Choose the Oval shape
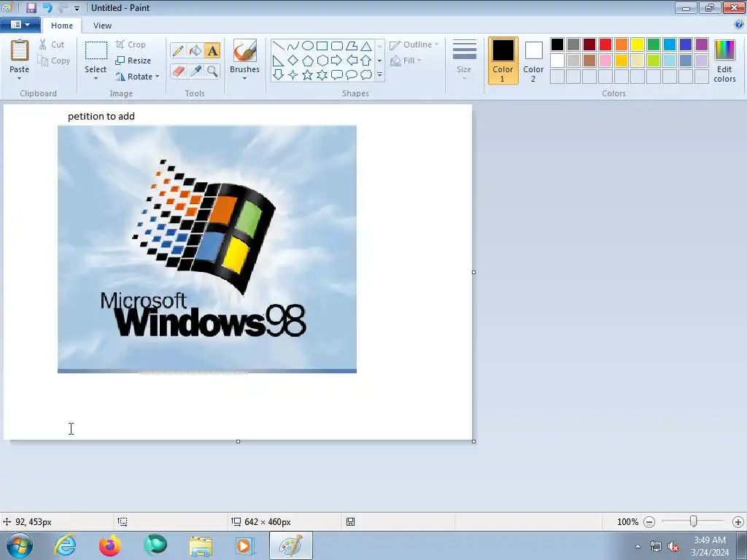 (x=308, y=46)
